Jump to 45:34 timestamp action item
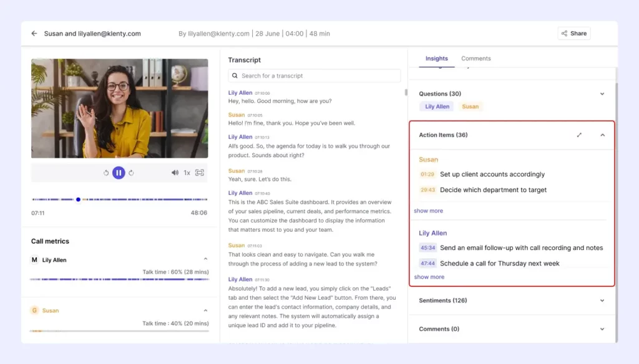 428,247
